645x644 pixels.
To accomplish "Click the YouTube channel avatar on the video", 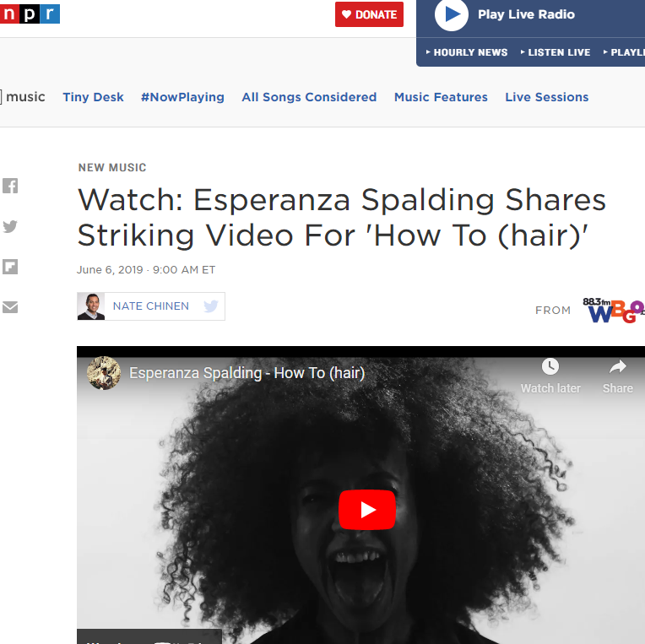I will click(x=104, y=373).
